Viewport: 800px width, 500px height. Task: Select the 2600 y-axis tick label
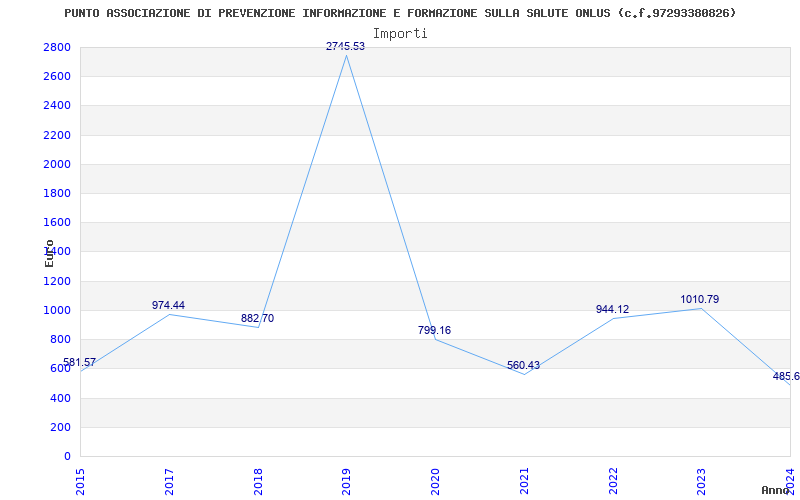pos(57,77)
